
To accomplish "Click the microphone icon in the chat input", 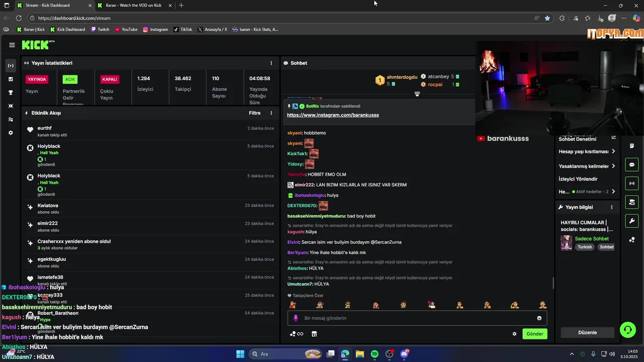I will point(295,318).
